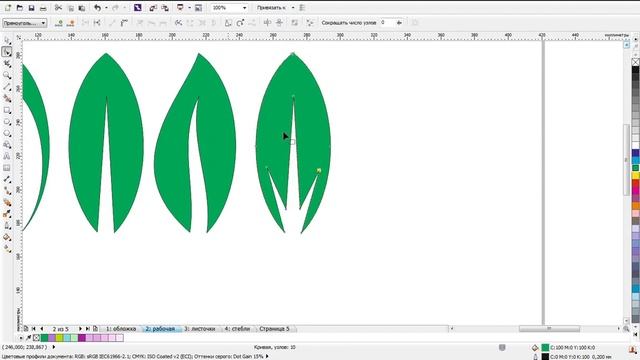The width and height of the screenshot is (640, 360).
Task: Open the reduce nodes slider arrow
Action: (399, 23)
